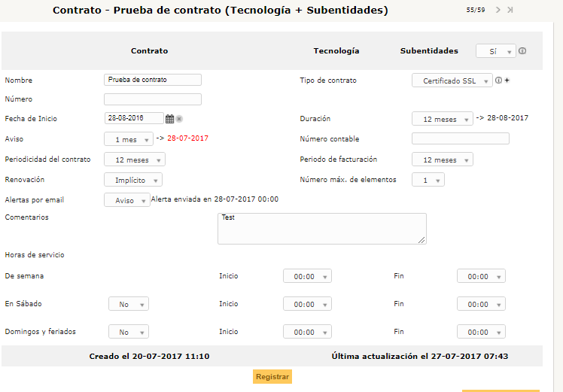Viewport: 563px width, 392px height.
Task: Click the Horas de servicio label
Action: point(35,255)
